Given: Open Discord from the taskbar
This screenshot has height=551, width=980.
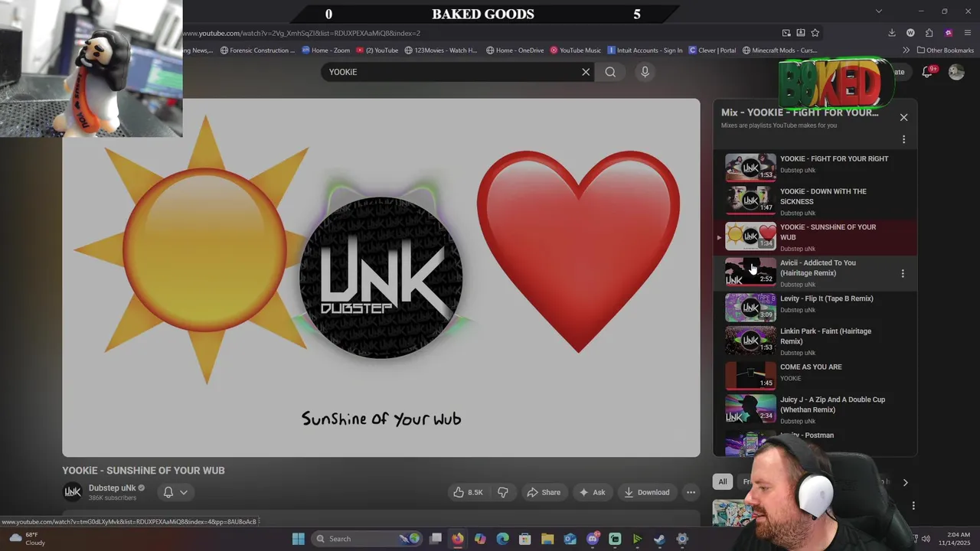Looking at the screenshot, I should point(593,539).
